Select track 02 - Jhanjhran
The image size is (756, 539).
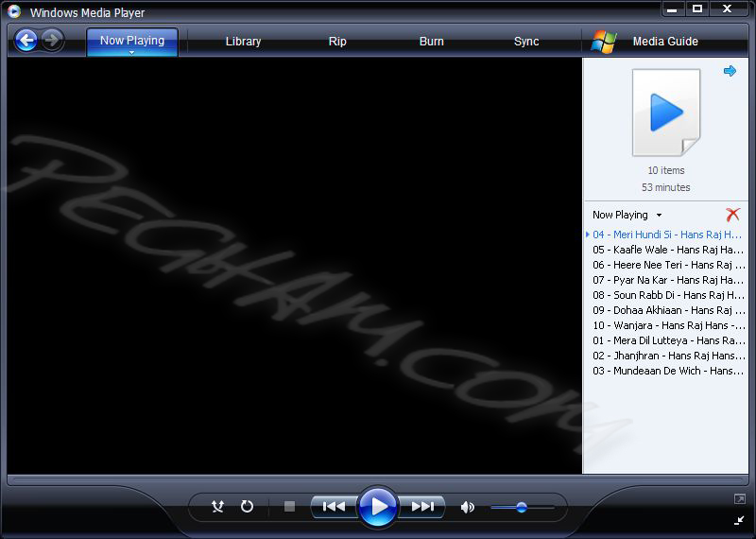coord(667,356)
